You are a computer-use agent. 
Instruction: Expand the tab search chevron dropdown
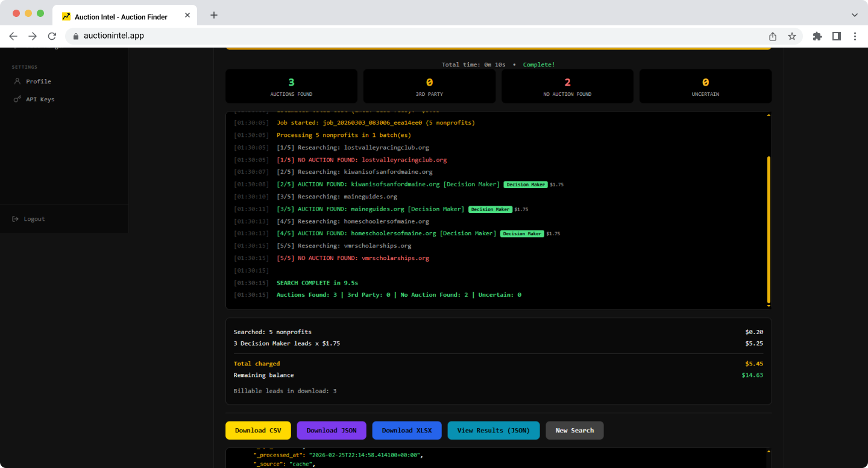click(854, 15)
